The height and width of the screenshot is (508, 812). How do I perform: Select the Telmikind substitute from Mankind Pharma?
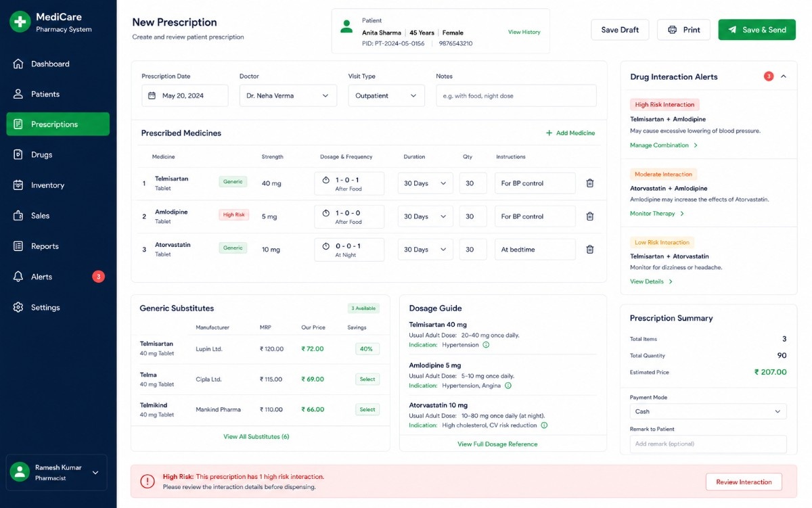[x=367, y=410]
